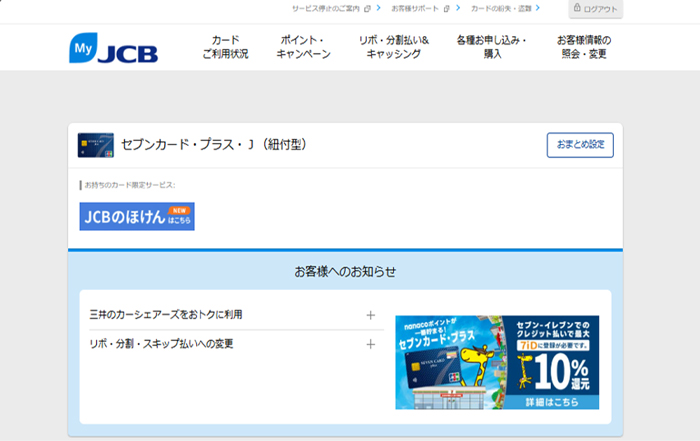Screen dimensions: 700x441
Task: Open the カードの紛失・盗難 link
Action: (505, 8)
